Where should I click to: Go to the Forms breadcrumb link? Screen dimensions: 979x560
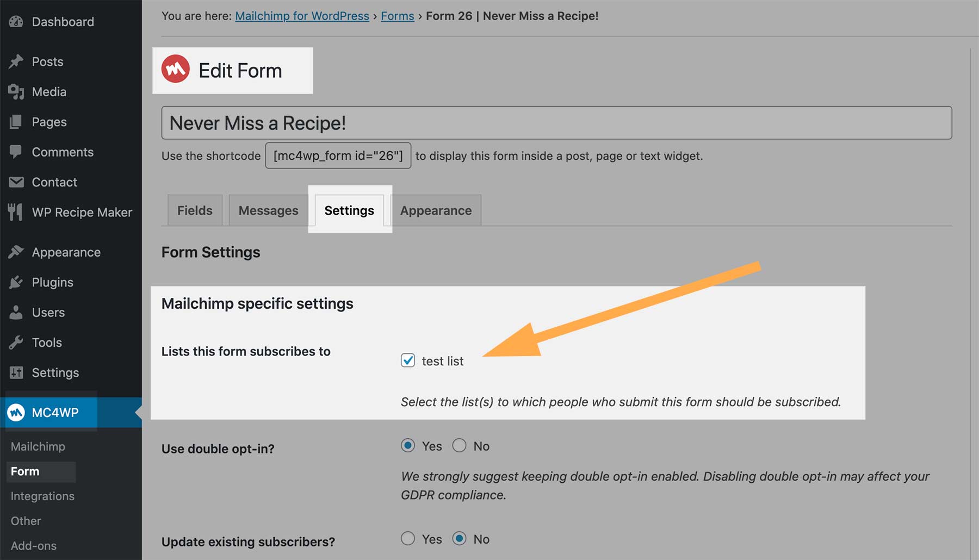point(397,16)
